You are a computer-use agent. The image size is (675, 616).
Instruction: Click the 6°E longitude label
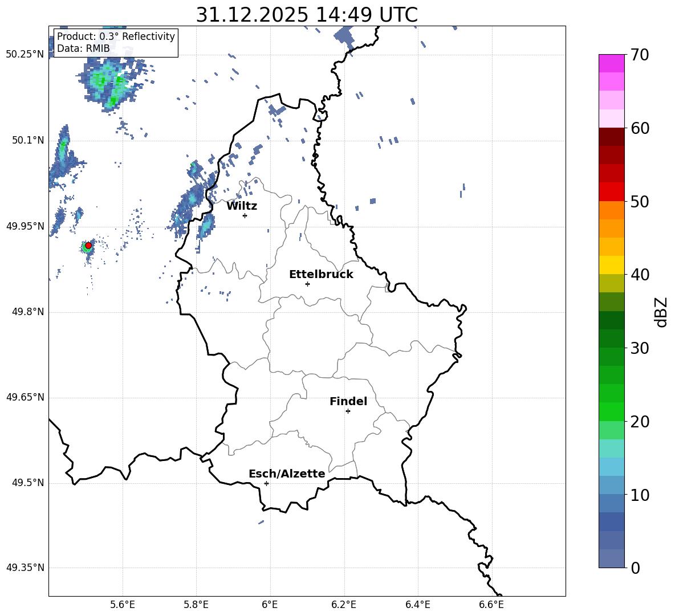coord(270,605)
